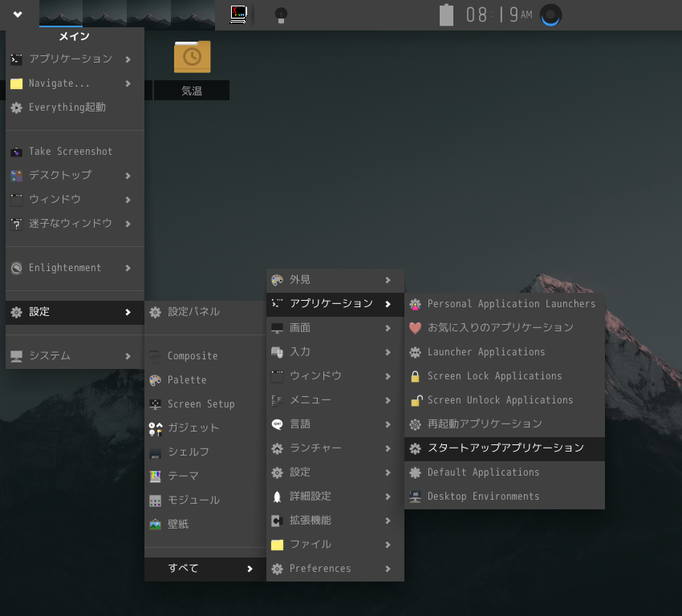Launch Everything起動 from the main menu

point(67,107)
